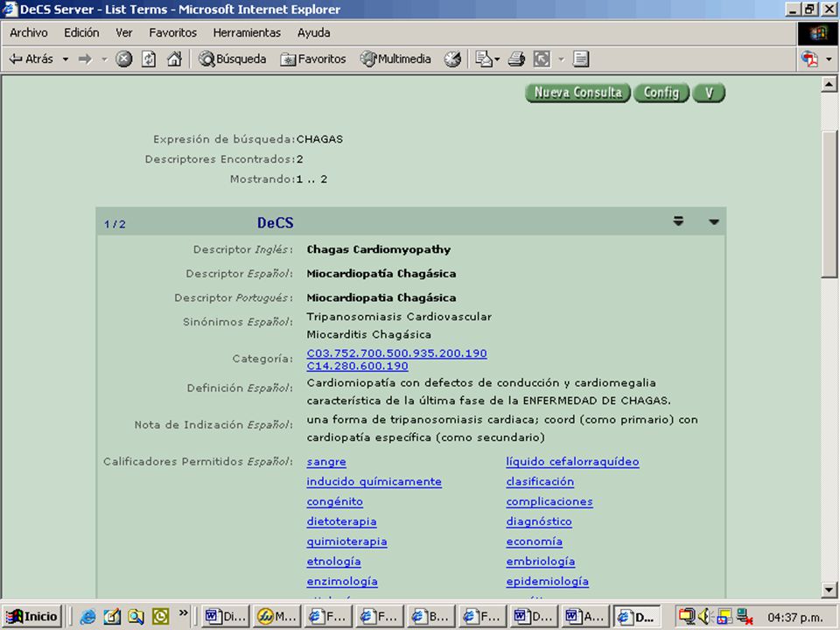Select the enzimología qualifier link
Screen dimensions: 840x630
tap(342, 581)
